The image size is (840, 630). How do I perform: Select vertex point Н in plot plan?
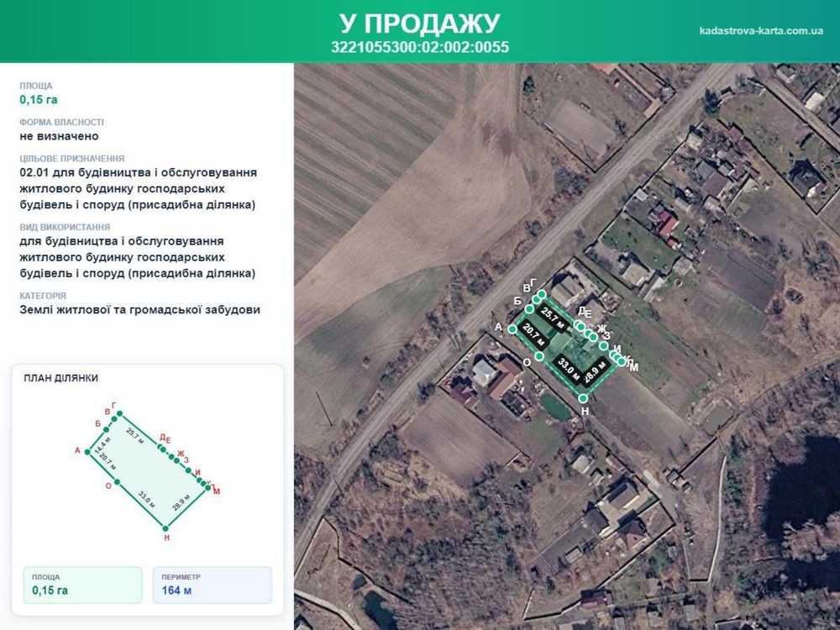click(x=165, y=528)
